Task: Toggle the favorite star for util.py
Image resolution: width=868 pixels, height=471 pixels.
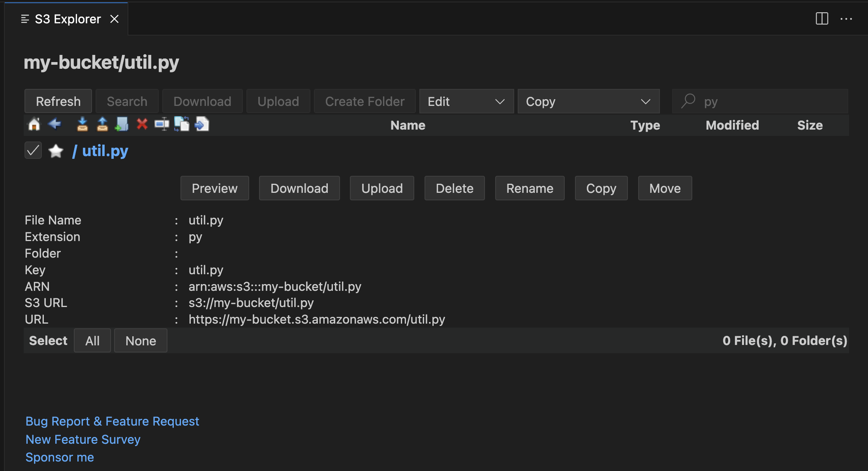Action: click(56, 151)
